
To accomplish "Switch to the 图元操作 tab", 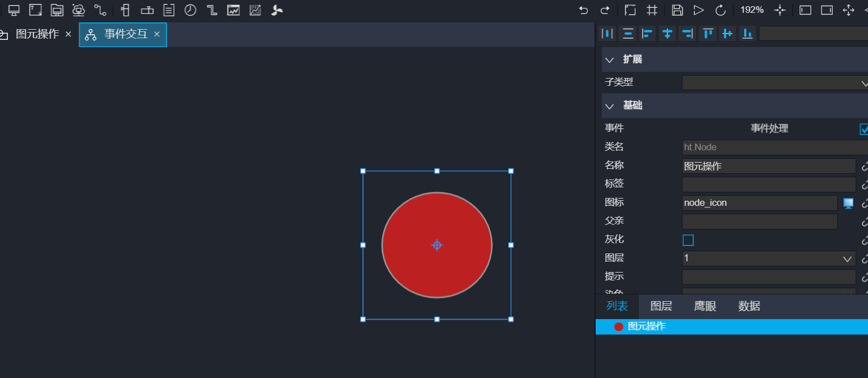I will tap(37, 34).
